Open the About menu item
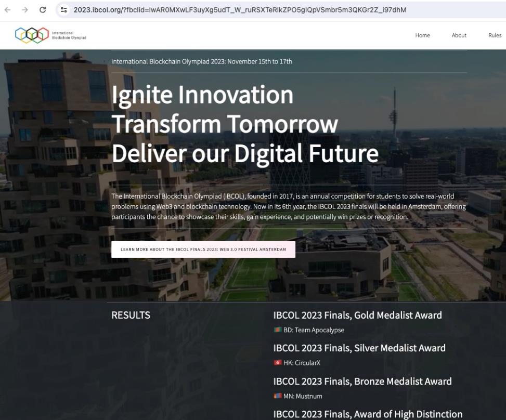The image size is (506, 420). click(x=459, y=35)
